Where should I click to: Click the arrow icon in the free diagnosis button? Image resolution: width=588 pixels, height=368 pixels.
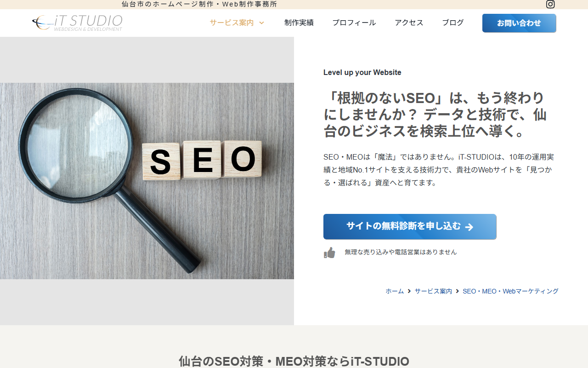469,227
